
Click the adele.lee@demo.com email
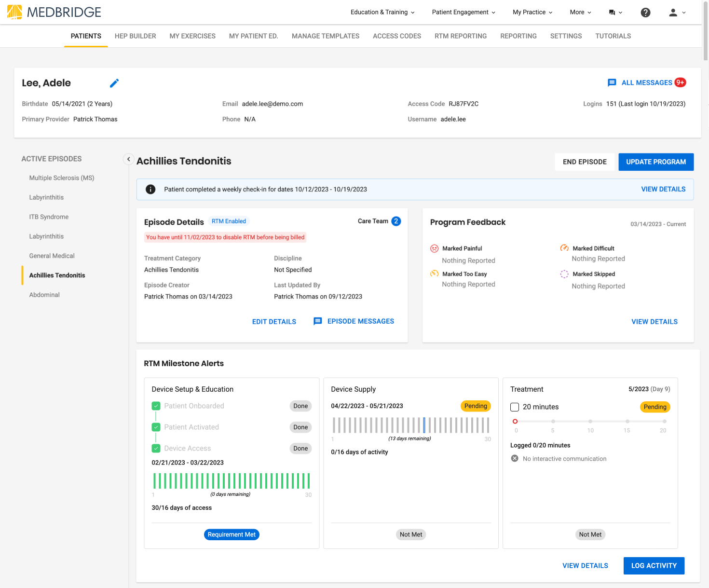tap(273, 104)
